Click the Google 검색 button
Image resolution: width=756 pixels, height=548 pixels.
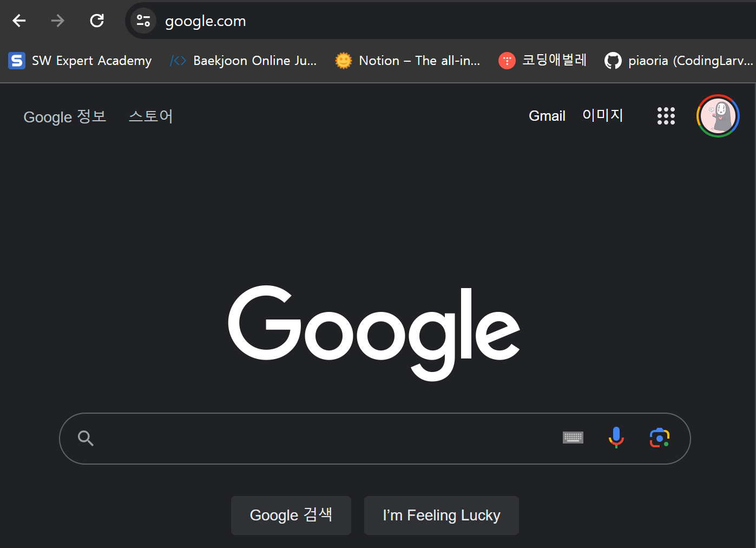pos(291,516)
